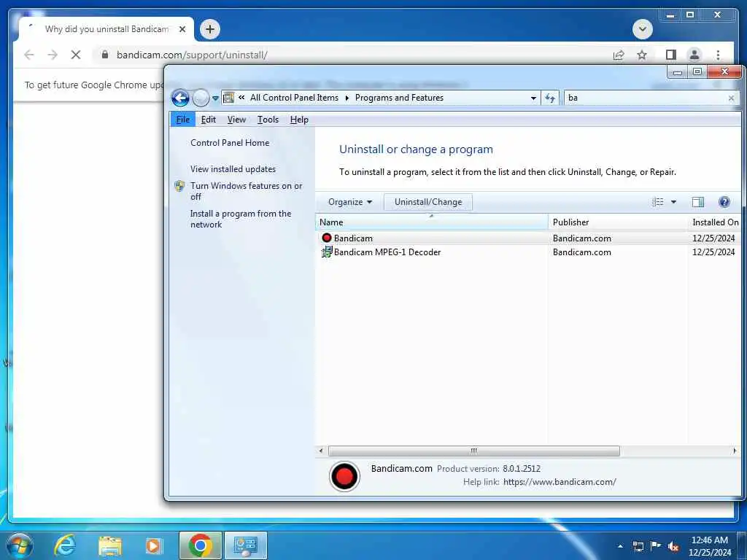Switch to Chrome on the taskbar
747x560 pixels.
point(200,545)
